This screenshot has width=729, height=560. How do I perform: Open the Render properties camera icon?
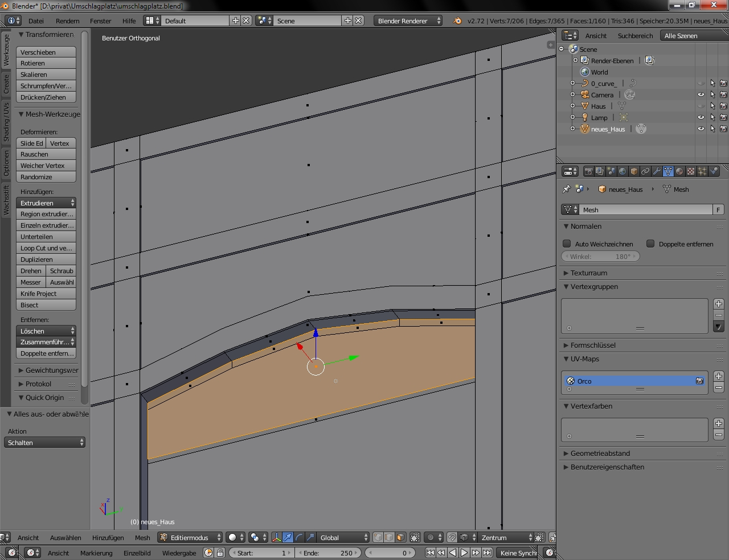click(x=588, y=171)
